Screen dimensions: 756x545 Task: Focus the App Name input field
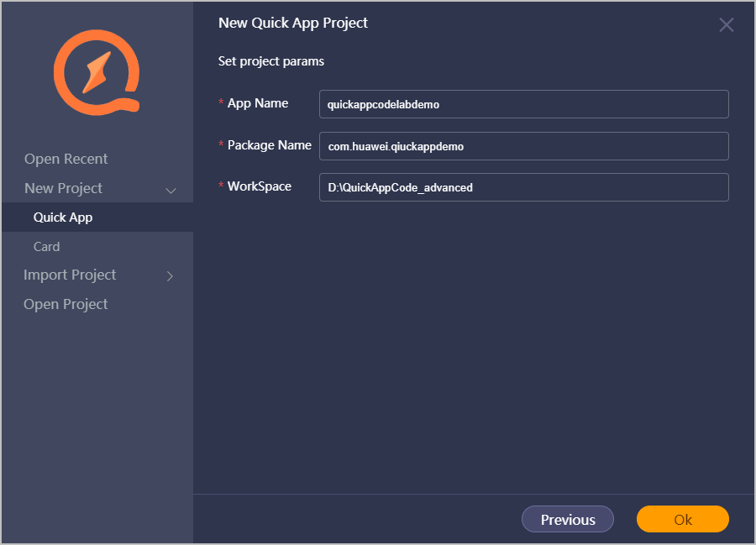[x=524, y=104]
